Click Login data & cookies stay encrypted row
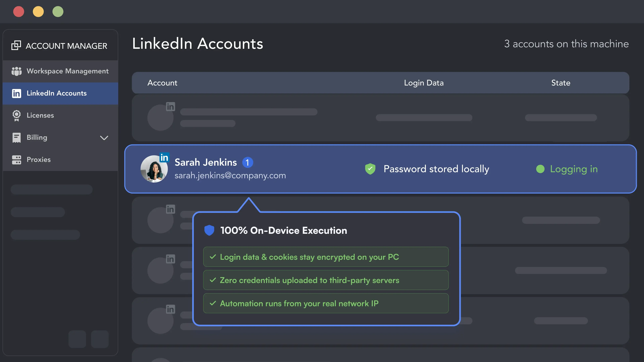This screenshot has height=362, width=644. pyautogui.click(x=326, y=257)
